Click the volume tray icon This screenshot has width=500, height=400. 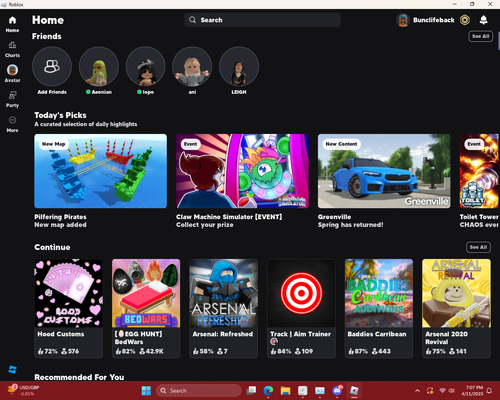click(x=452, y=391)
